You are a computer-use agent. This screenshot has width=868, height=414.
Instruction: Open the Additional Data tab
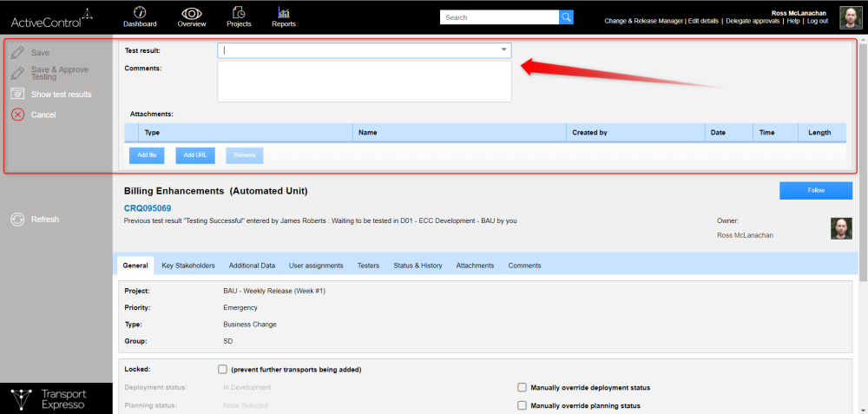(x=252, y=266)
